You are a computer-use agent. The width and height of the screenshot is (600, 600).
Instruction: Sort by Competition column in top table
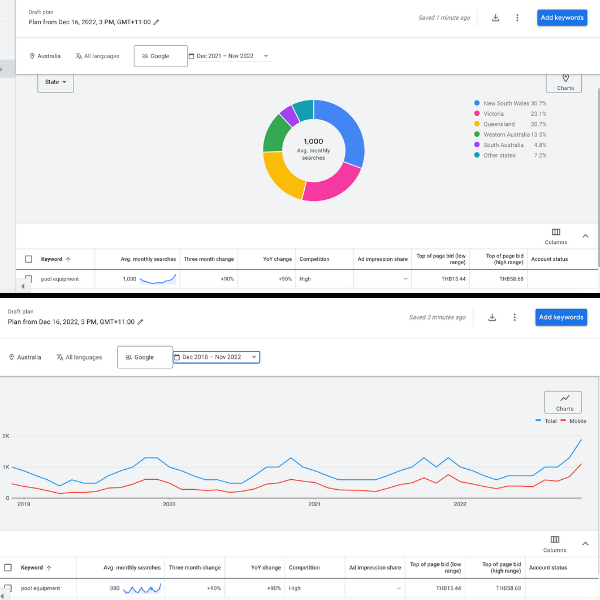point(314,259)
